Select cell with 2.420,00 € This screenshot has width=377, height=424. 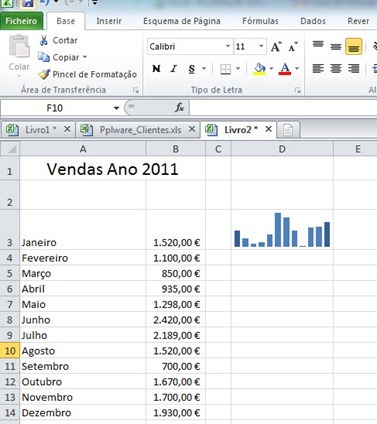coord(176,320)
